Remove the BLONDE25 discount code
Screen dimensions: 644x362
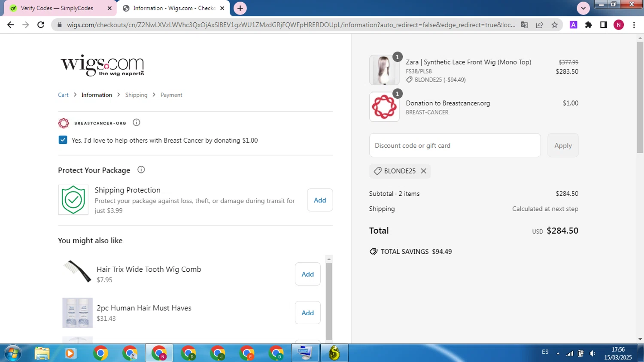click(x=423, y=171)
